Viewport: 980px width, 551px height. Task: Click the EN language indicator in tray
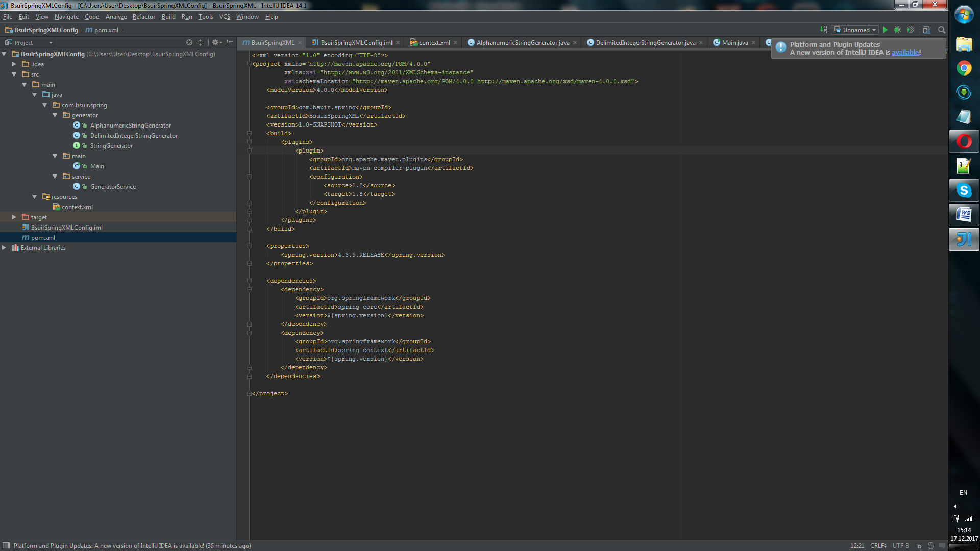click(963, 493)
